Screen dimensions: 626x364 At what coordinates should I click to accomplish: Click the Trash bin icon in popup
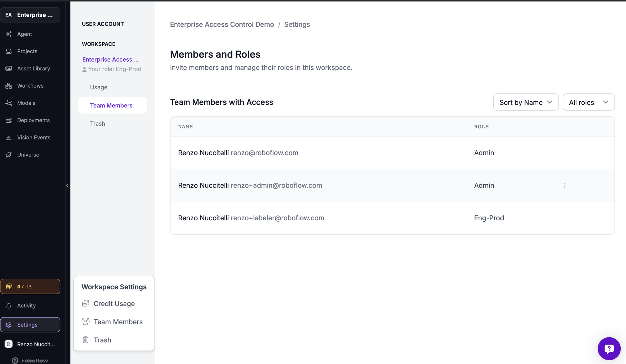pyautogui.click(x=85, y=340)
